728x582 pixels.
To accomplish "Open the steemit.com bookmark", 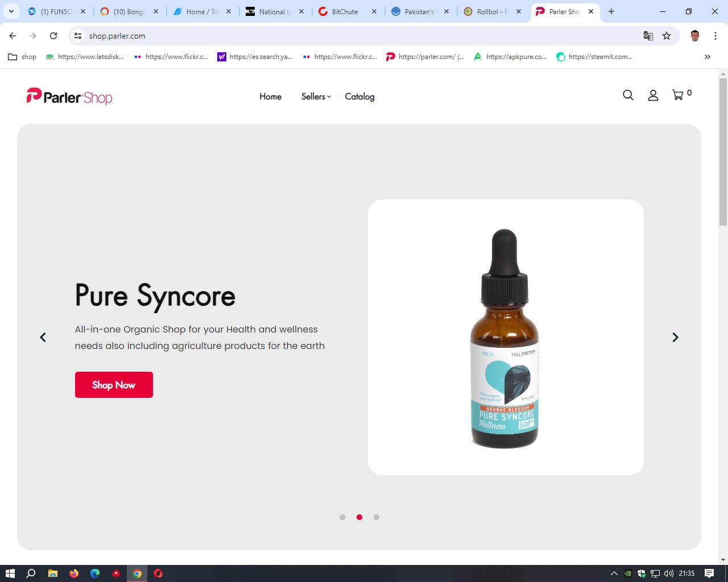I will click(594, 57).
